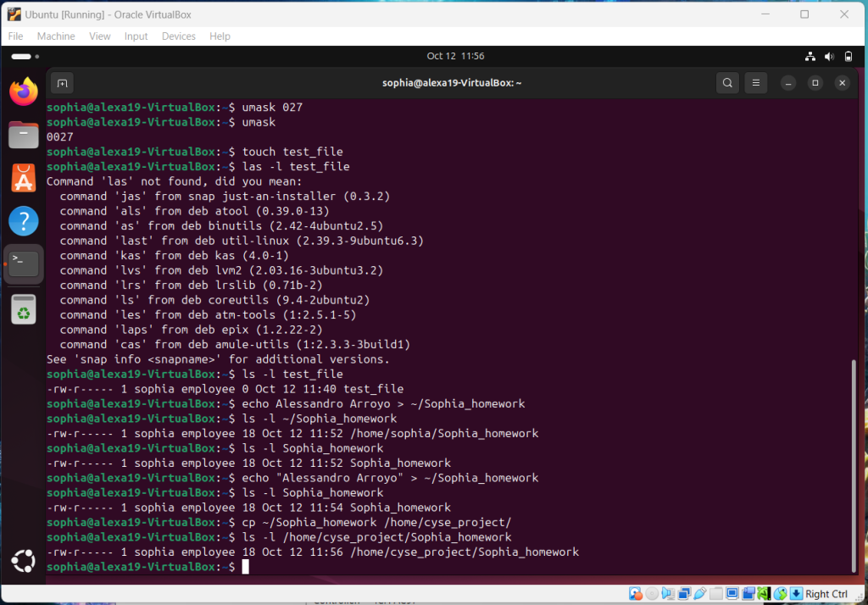Image resolution: width=868 pixels, height=605 pixels.
Task: Open terminal search with magnifier icon
Action: click(727, 83)
